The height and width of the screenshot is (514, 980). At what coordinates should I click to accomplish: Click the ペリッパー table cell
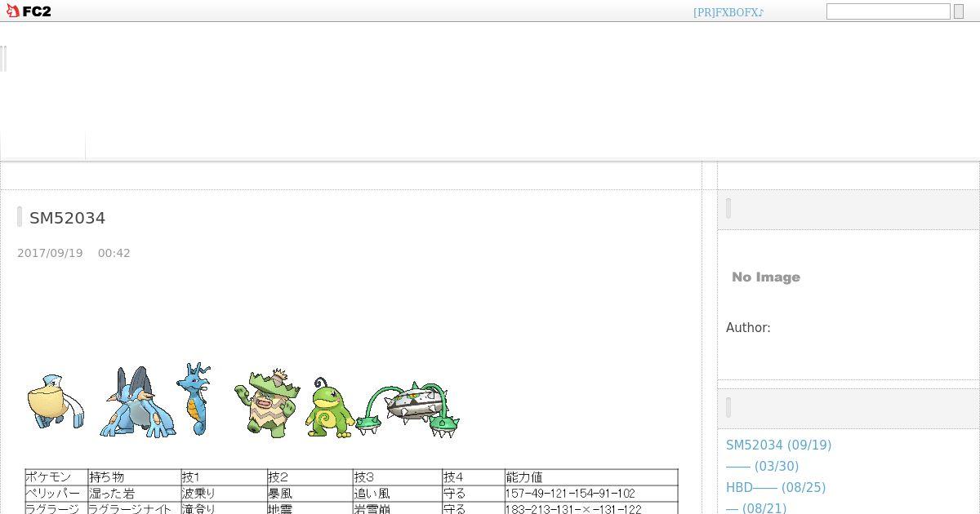[56, 494]
